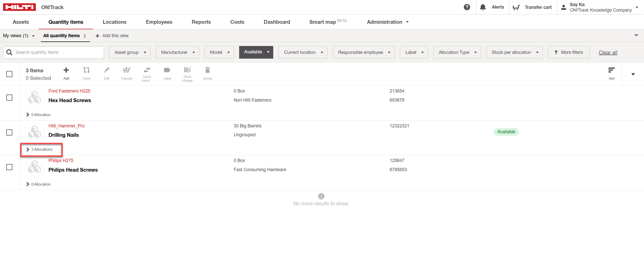Screen dimensions: 644x272
Task: Open the Philips H275 link
Action: [61, 161]
